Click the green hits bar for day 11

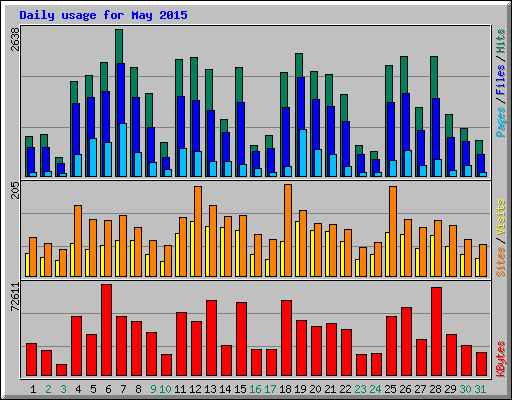tap(179, 78)
